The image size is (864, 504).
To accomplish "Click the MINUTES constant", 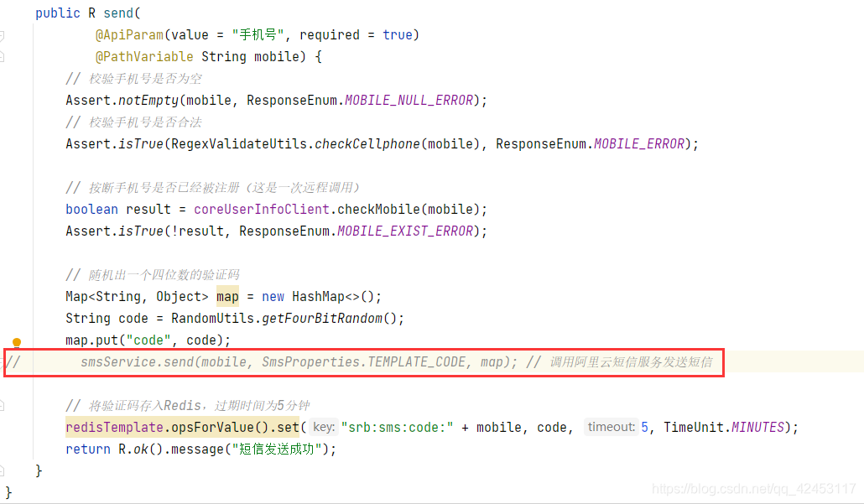I will (757, 428).
